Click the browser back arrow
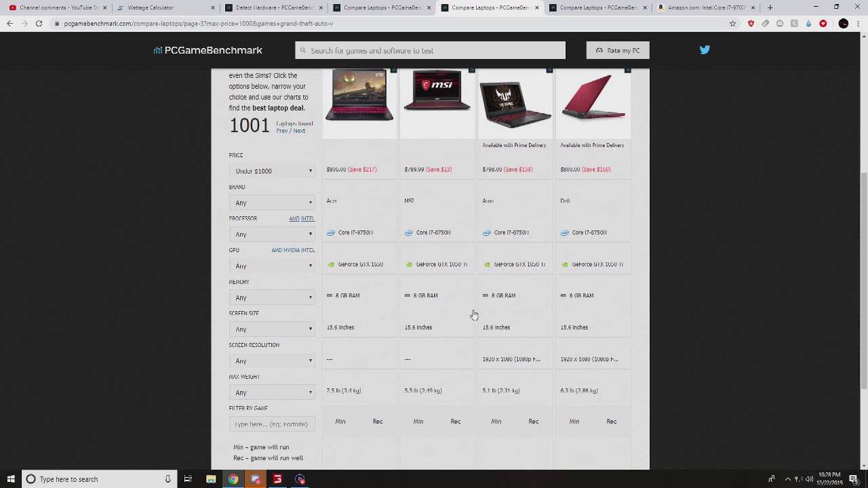 10,22
